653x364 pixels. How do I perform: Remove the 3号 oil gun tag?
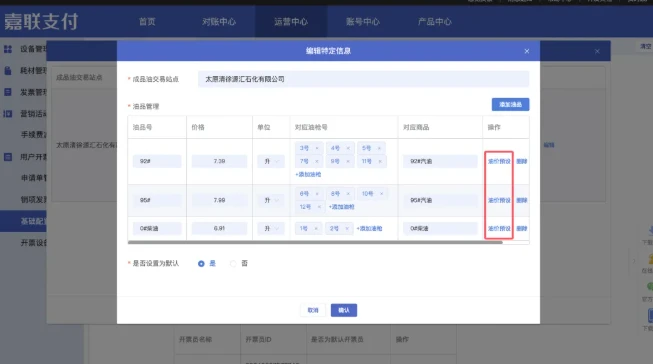[317, 148]
